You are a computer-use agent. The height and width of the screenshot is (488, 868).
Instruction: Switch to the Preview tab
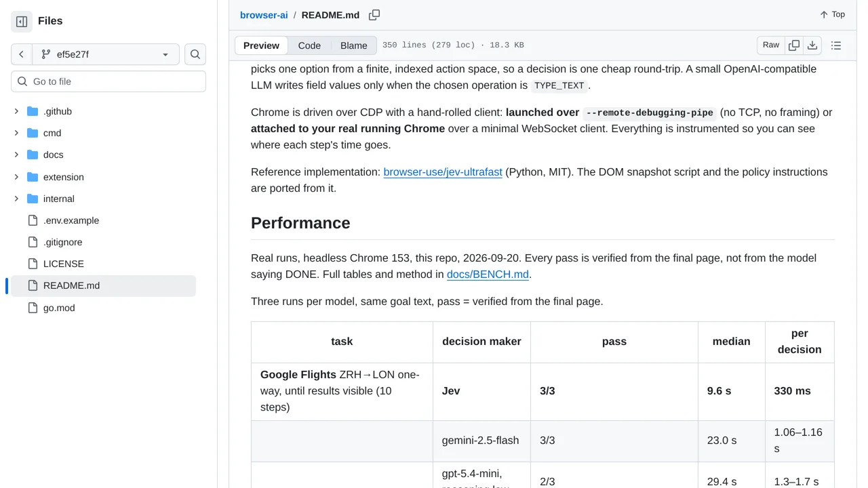point(261,45)
